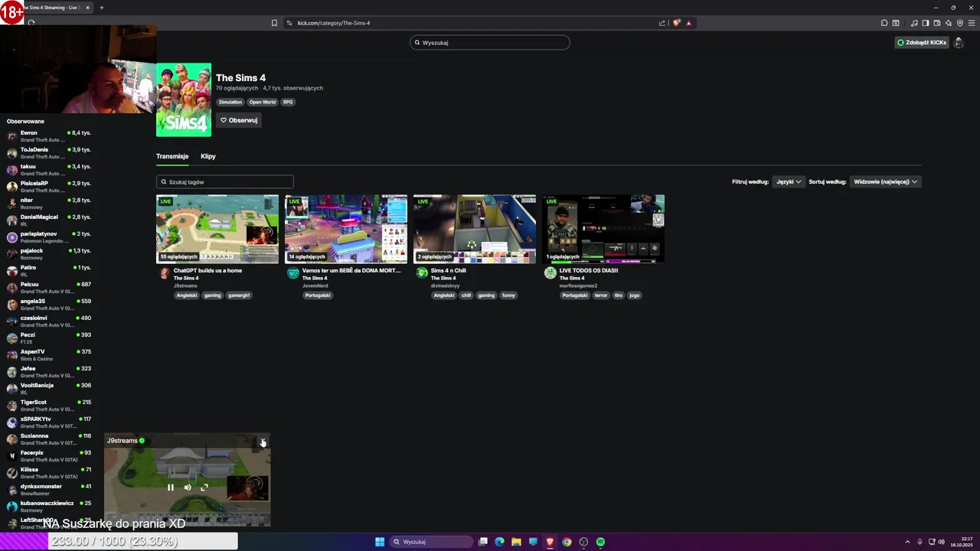980x551 pixels.
Task: Open the Brave playlist music note icon
Action: point(914,23)
